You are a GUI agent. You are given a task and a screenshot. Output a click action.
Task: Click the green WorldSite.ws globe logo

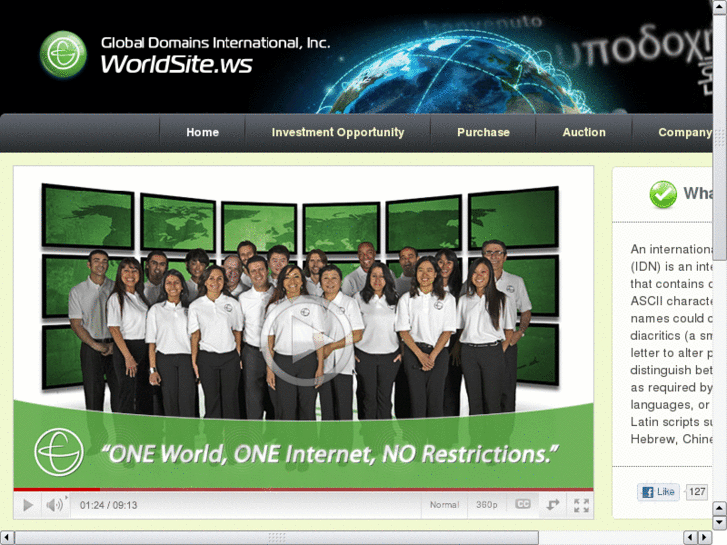[x=63, y=54]
